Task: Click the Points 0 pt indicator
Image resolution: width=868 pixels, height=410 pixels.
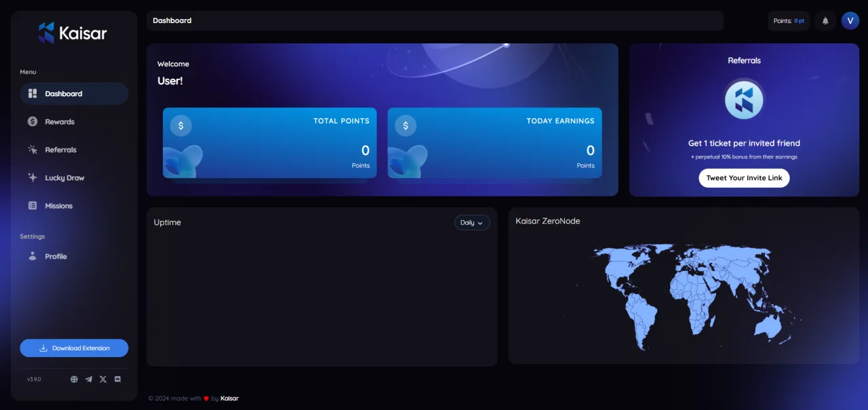Action: pos(789,21)
